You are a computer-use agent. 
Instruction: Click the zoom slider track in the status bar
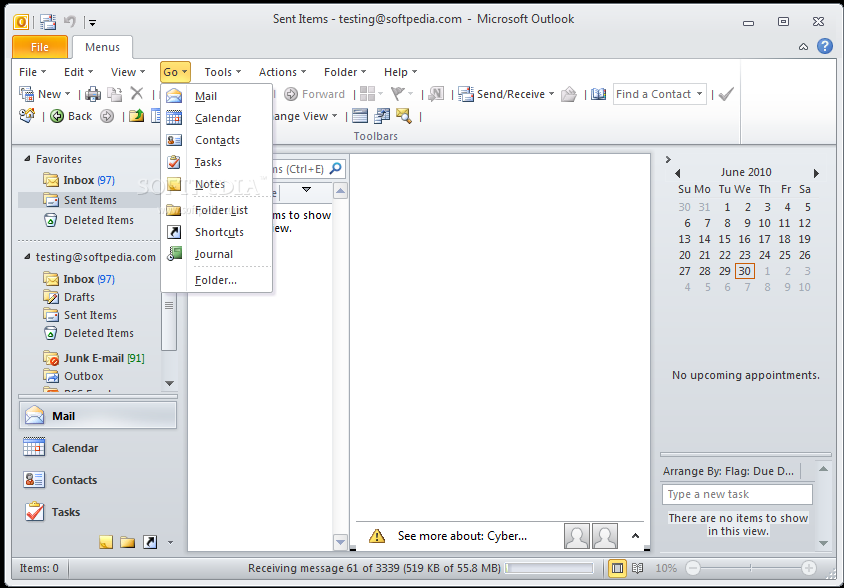[x=751, y=568]
